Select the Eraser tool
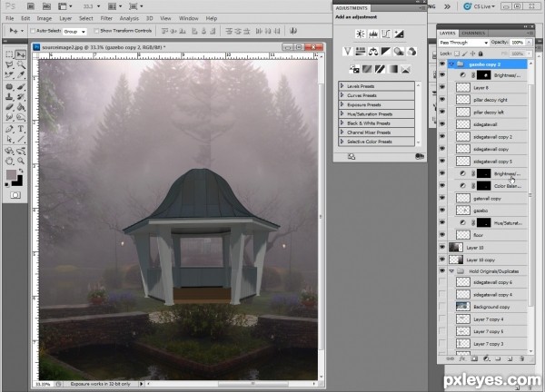This screenshot has width=545, height=392. click(9, 107)
